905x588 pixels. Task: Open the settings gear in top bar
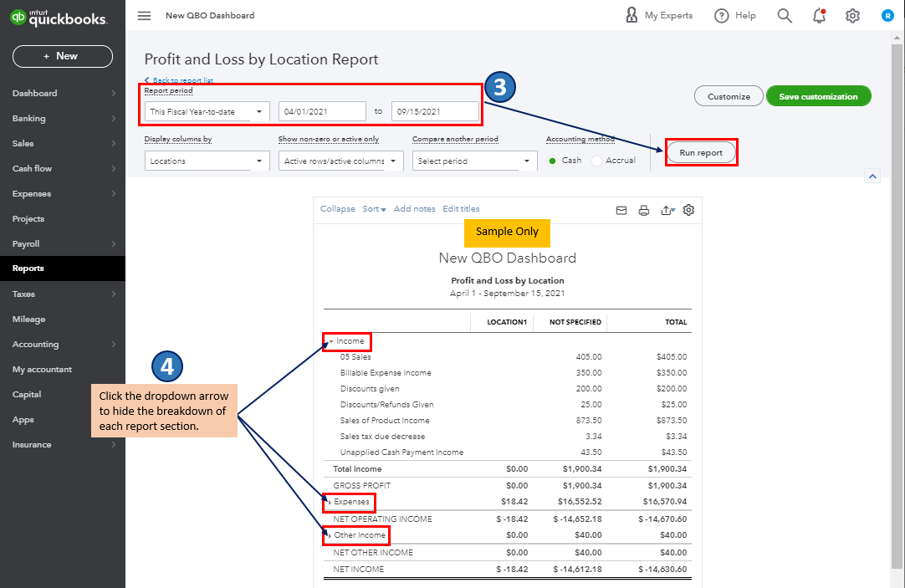[x=852, y=16]
